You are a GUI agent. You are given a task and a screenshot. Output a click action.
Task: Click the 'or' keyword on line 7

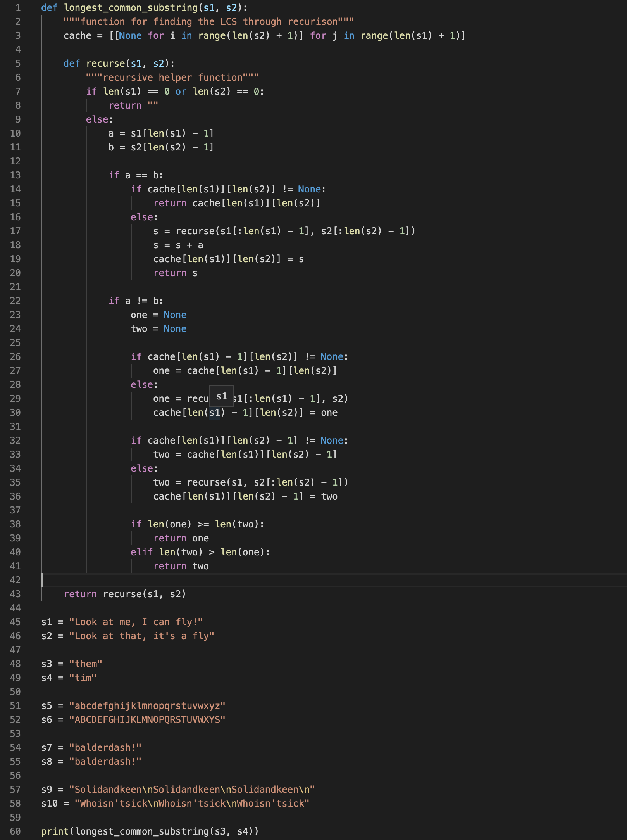point(181,92)
